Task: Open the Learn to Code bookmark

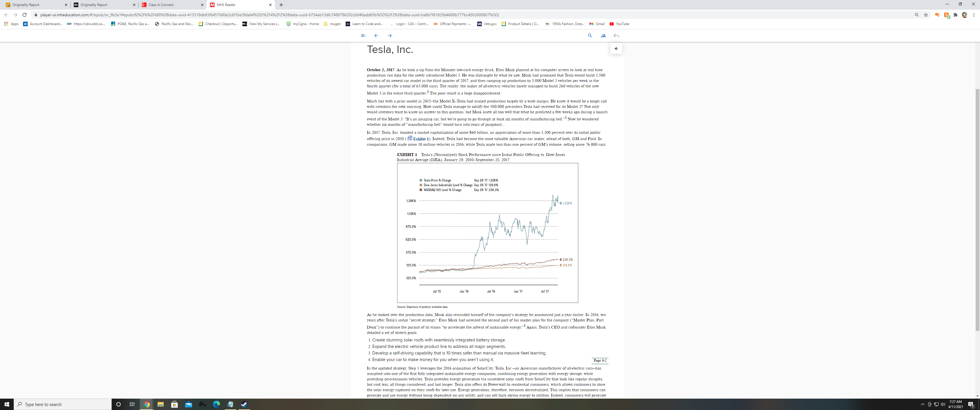Action: pyautogui.click(x=364, y=24)
